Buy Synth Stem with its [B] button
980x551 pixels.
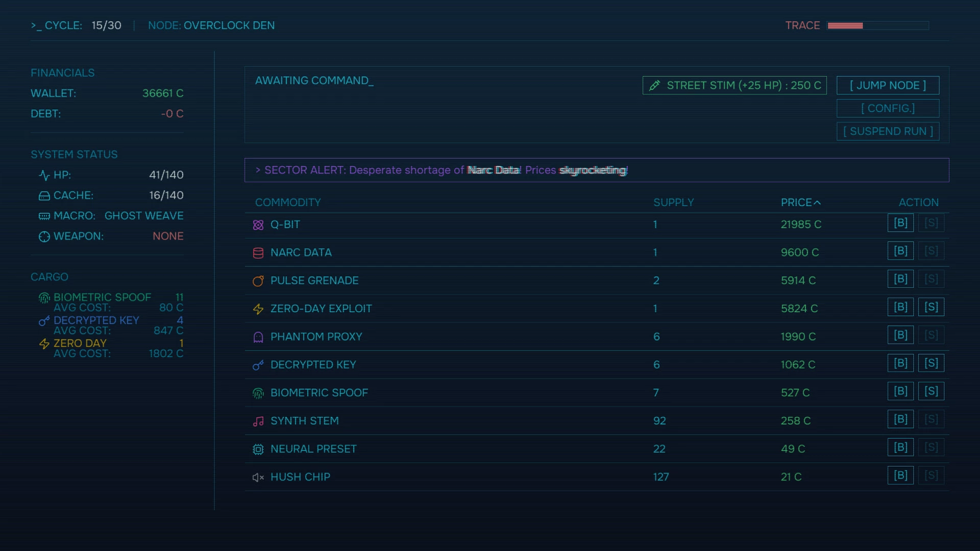pos(900,419)
